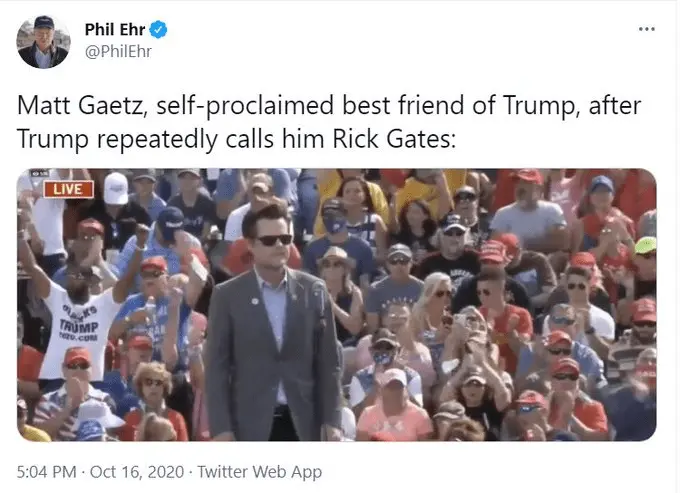Click the sunglasses on the suited man
The width and height of the screenshot is (680, 493).
pyautogui.click(x=274, y=240)
